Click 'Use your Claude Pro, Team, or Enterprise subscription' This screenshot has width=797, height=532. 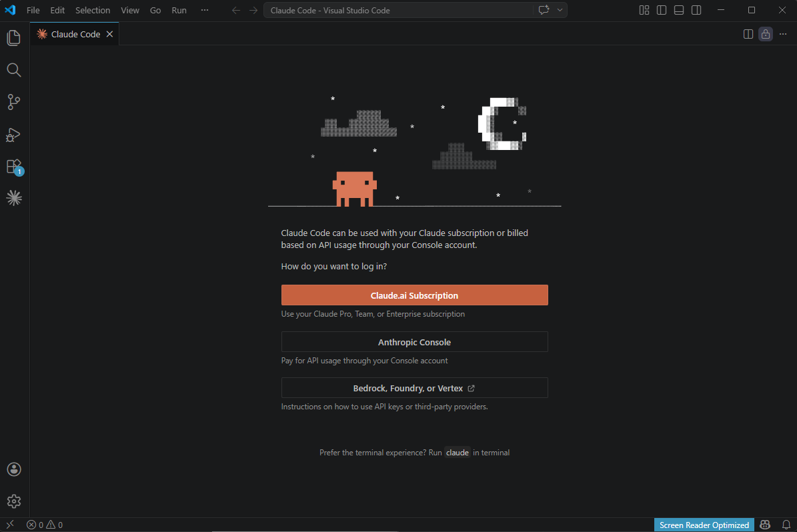coord(373,314)
